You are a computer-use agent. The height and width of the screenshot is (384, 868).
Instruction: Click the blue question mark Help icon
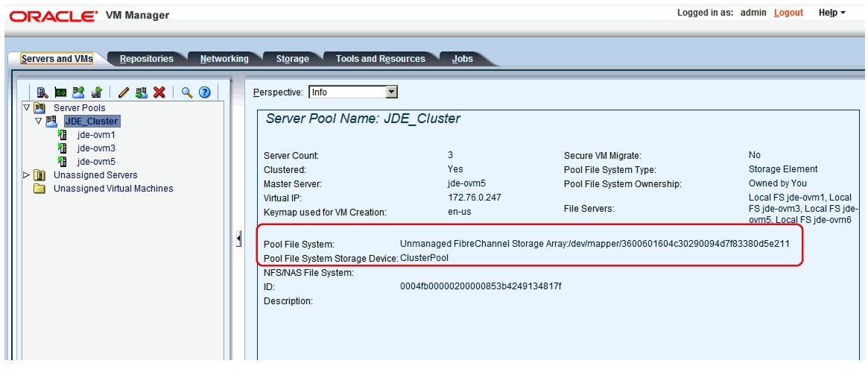(205, 92)
